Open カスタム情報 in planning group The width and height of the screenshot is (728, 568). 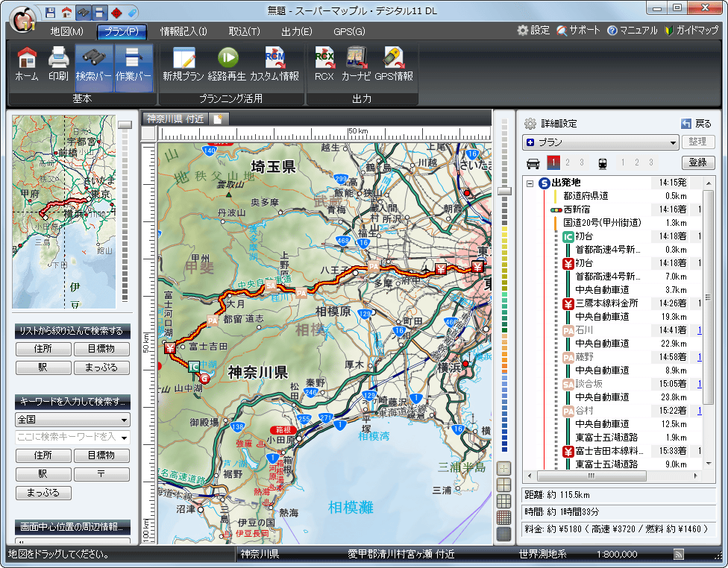coord(274,65)
